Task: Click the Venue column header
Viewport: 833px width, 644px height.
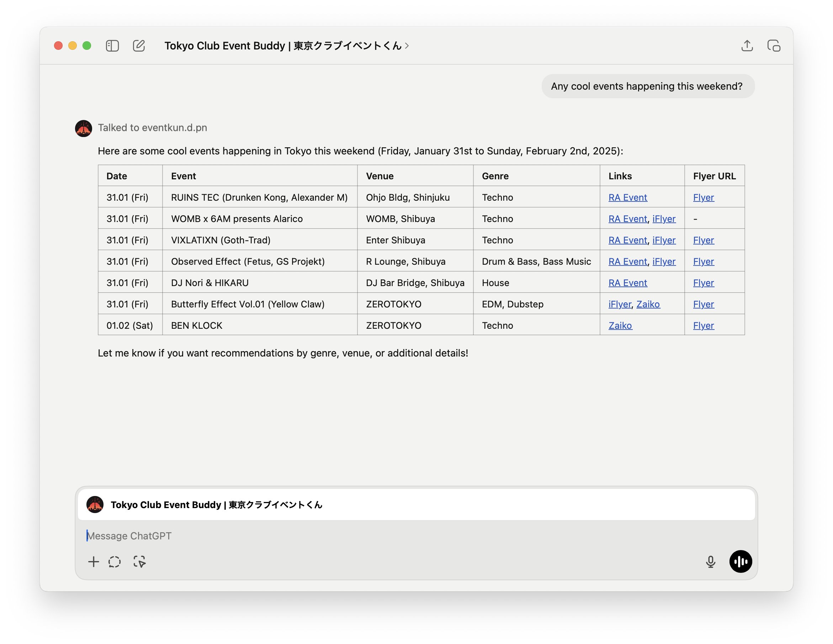Action: (415, 176)
